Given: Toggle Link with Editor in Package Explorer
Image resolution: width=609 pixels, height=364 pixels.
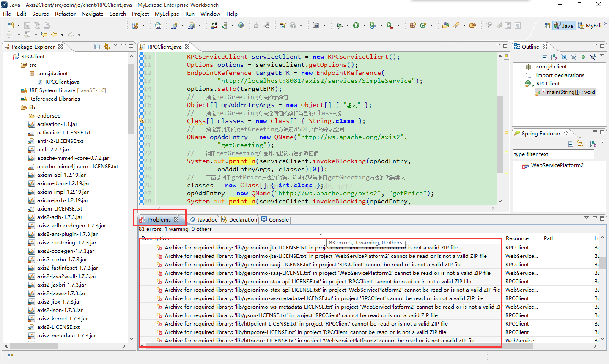Looking at the screenshot, I should click(106, 47).
